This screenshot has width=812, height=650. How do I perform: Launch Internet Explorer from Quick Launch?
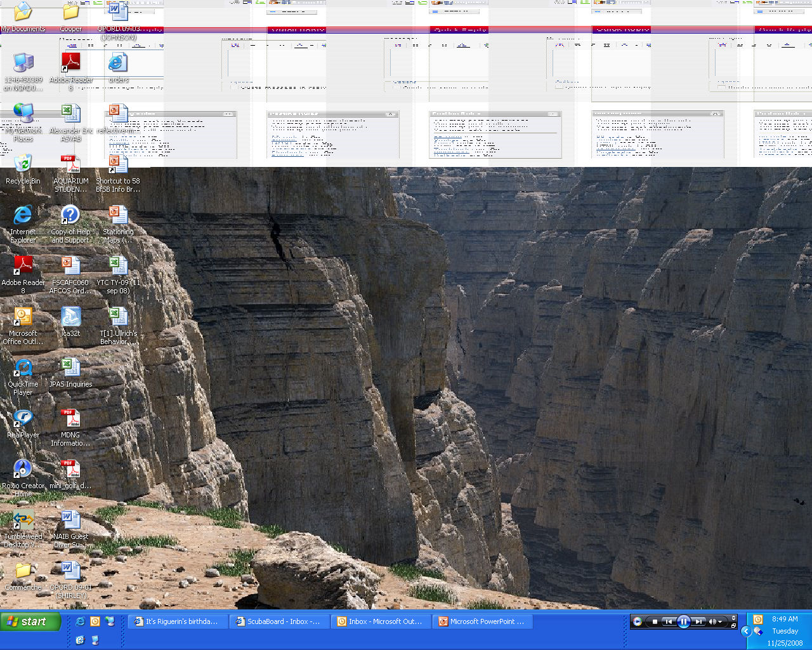click(x=80, y=621)
